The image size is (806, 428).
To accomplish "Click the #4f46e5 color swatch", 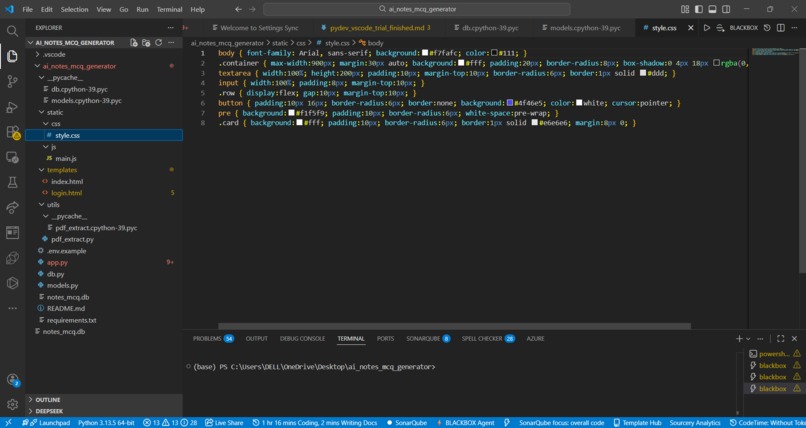I will pos(509,103).
